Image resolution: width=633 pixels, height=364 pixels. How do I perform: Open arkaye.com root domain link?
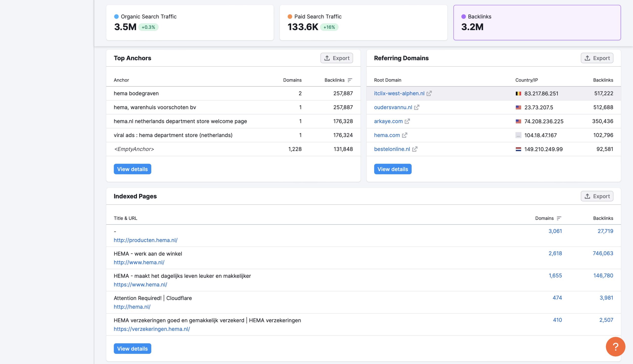click(x=388, y=121)
